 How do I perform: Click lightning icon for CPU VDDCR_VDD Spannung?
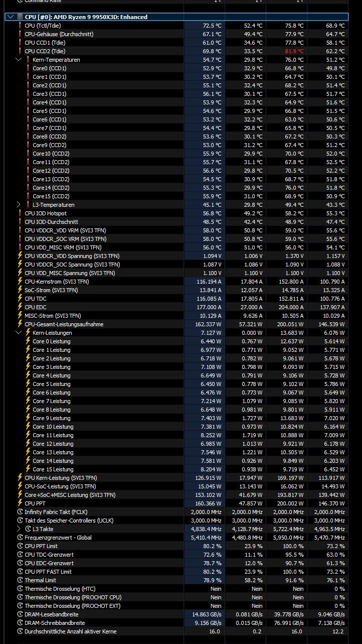tap(20, 256)
